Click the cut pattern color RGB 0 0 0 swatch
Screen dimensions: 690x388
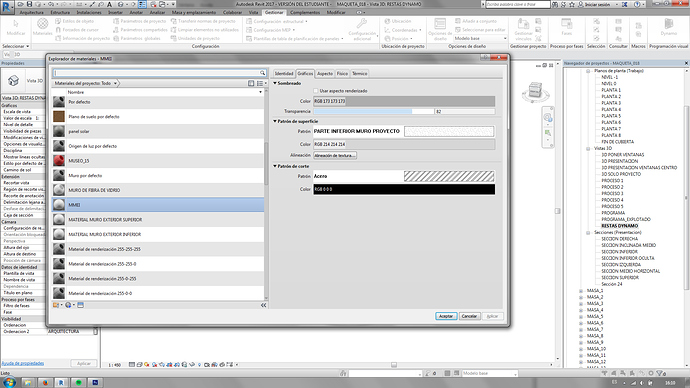click(404, 189)
